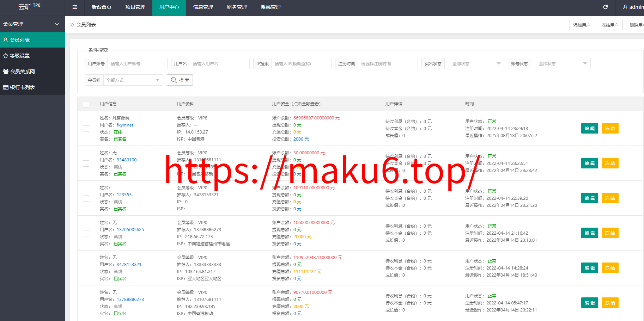Click the 搜索 search button
Screen dimensions: 644x321
click(x=180, y=80)
